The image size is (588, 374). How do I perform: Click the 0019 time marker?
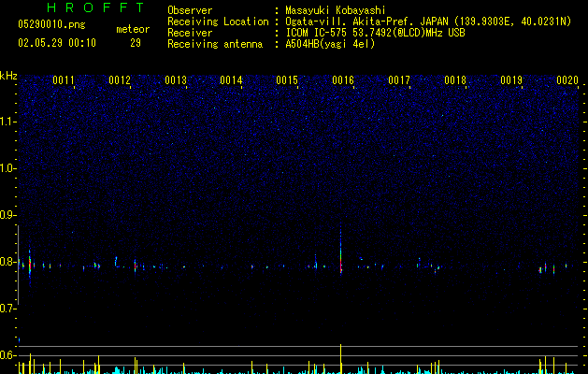(511, 80)
